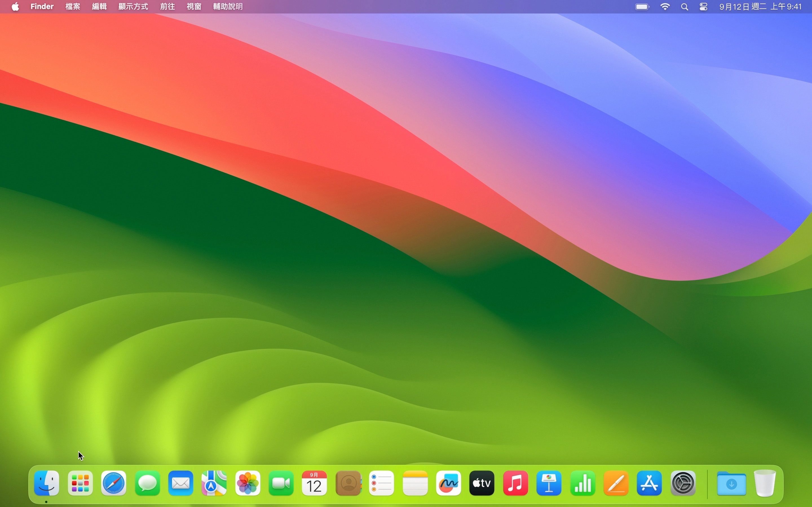This screenshot has width=812, height=507.
Task: Launch Safari from the Dock
Action: [x=114, y=483]
